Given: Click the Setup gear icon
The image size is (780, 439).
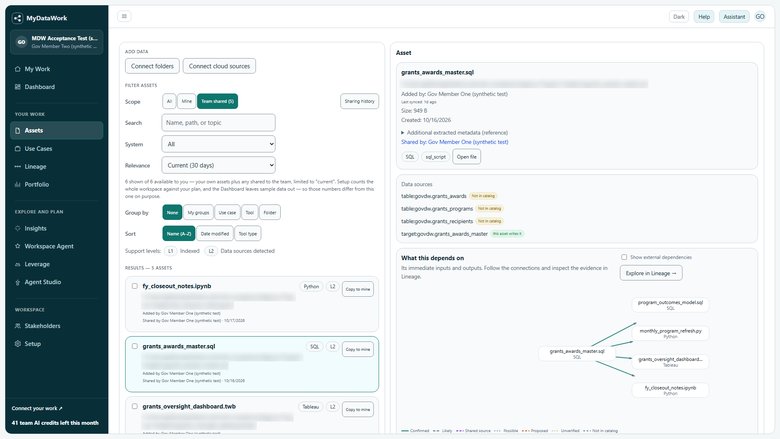Looking at the screenshot, I should pos(18,344).
